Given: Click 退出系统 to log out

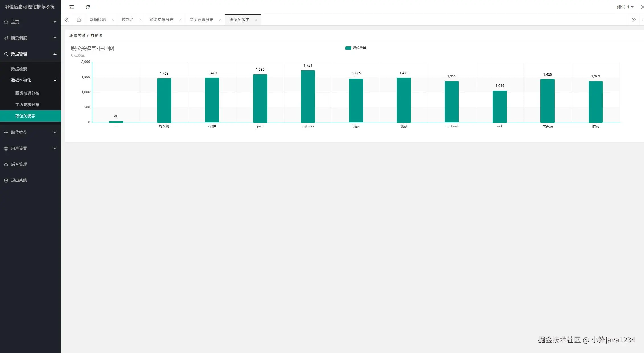Looking at the screenshot, I should (19, 180).
